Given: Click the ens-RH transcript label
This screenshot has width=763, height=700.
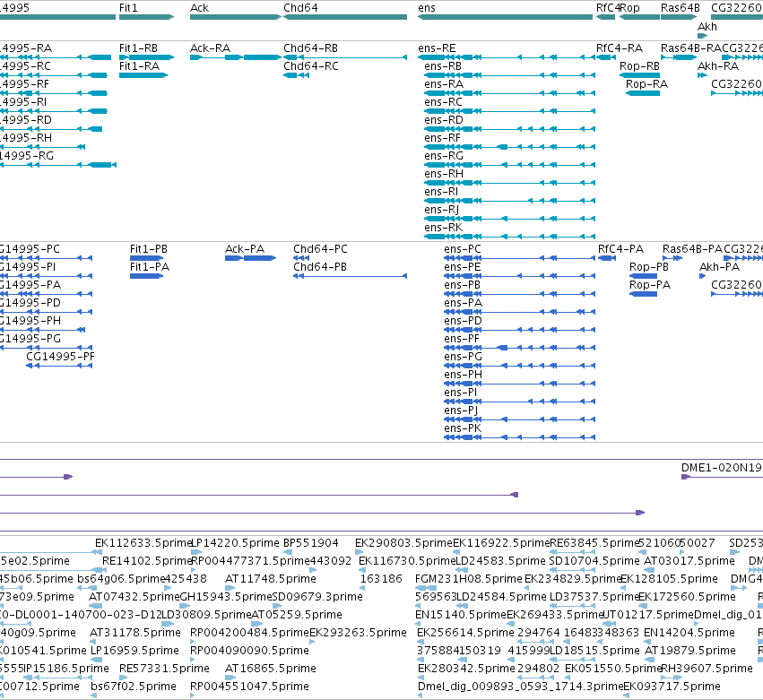Looking at the screenshot, I should tap(444, 174).
